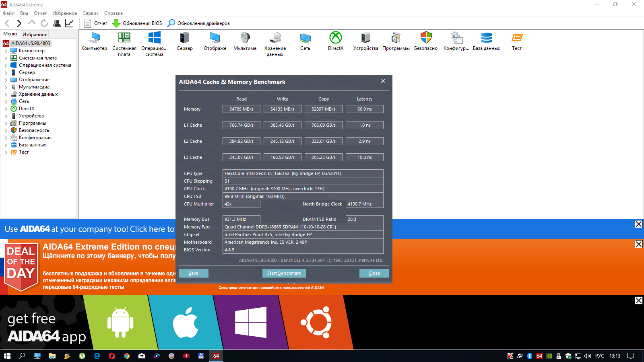Image resolution: width=644 pixels, height=362 pixels.
Task: Select DirectX in the sidebar tree
Action: point(27,109)
